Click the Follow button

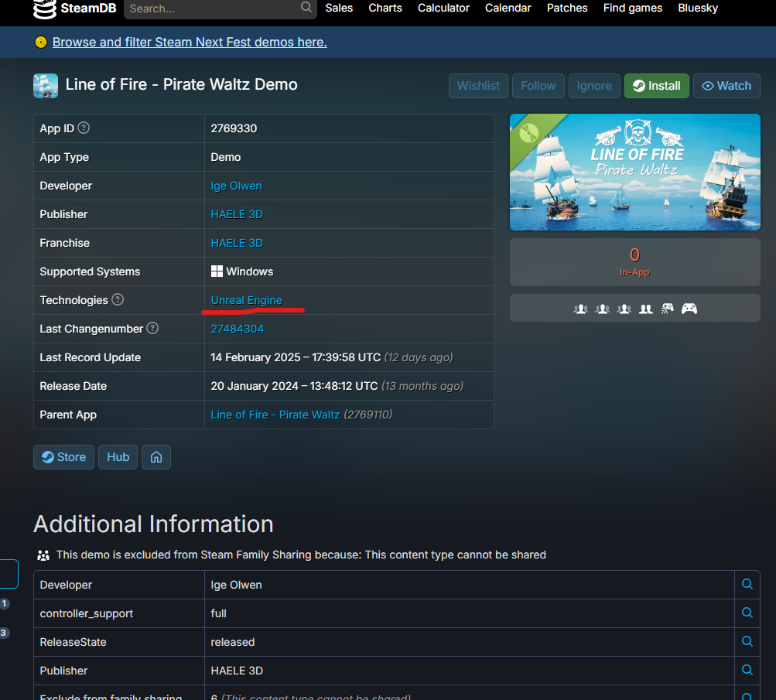click(538, 86)
